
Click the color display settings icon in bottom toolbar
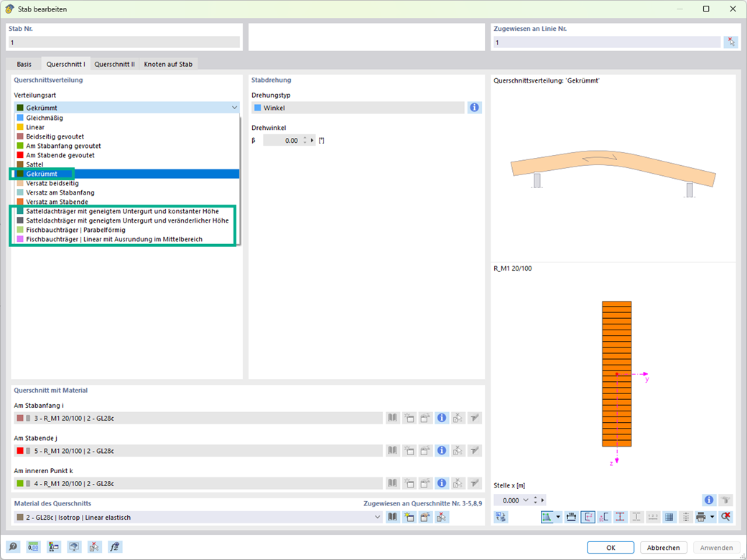[x=54, y=547]
